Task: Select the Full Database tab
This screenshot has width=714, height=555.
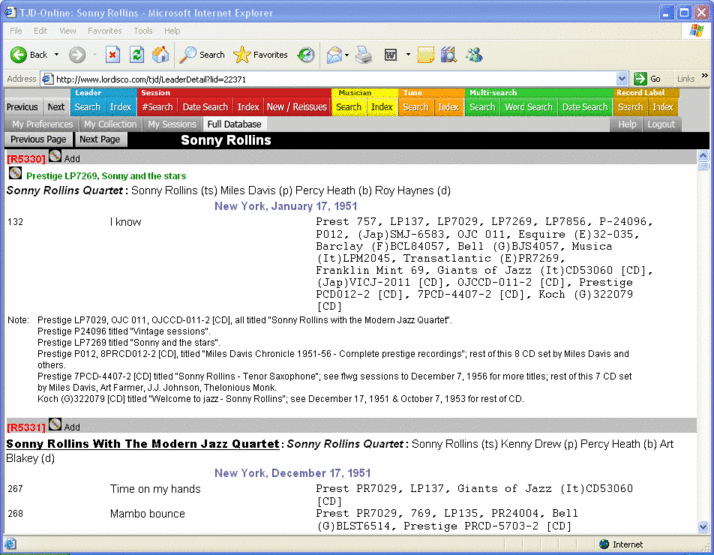Action: (x=235, y=124)
